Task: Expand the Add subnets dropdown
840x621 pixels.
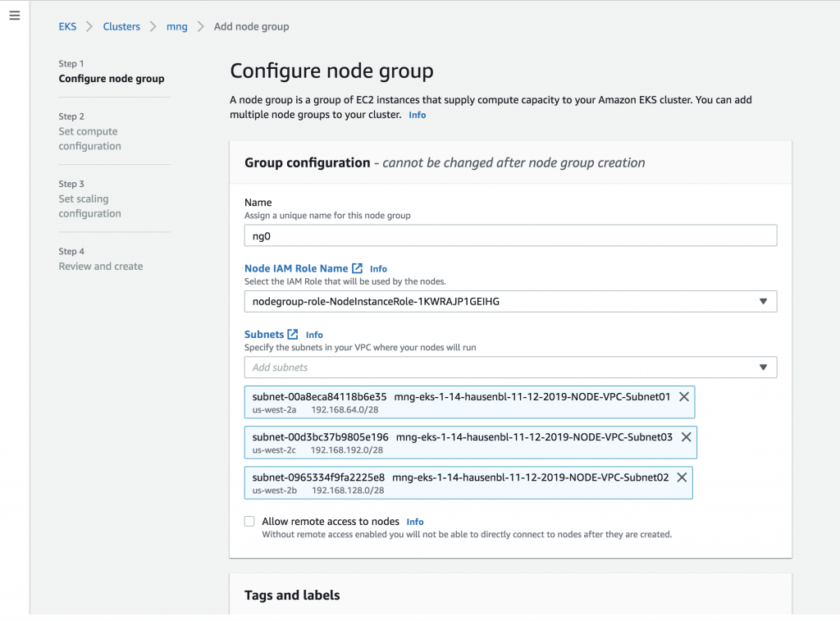Action: pos(510,368)
